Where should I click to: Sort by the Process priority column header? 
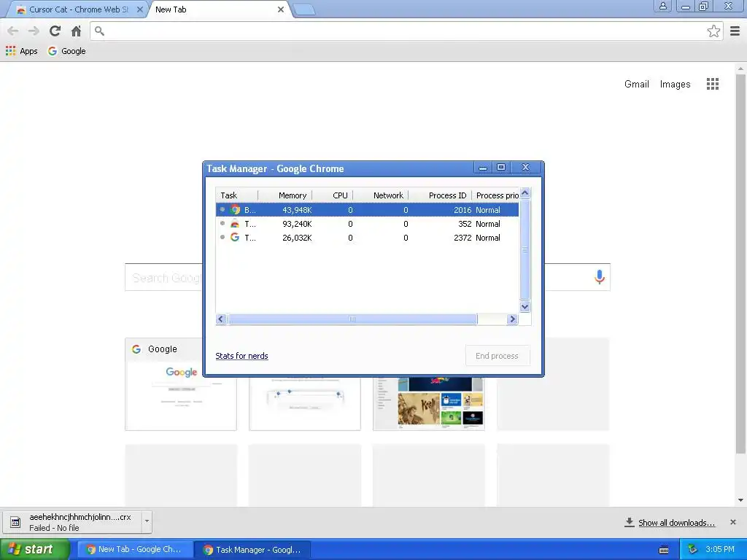[495, 195]
